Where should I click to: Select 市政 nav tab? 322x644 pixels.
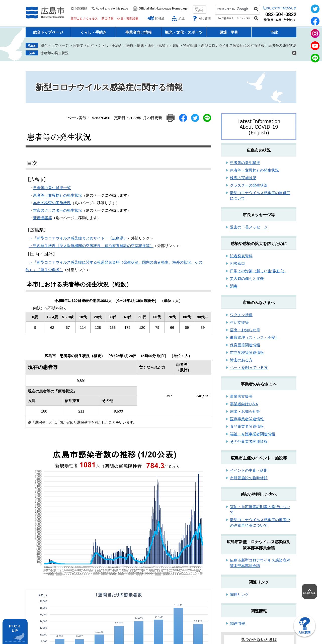click(x=274, y=32)
